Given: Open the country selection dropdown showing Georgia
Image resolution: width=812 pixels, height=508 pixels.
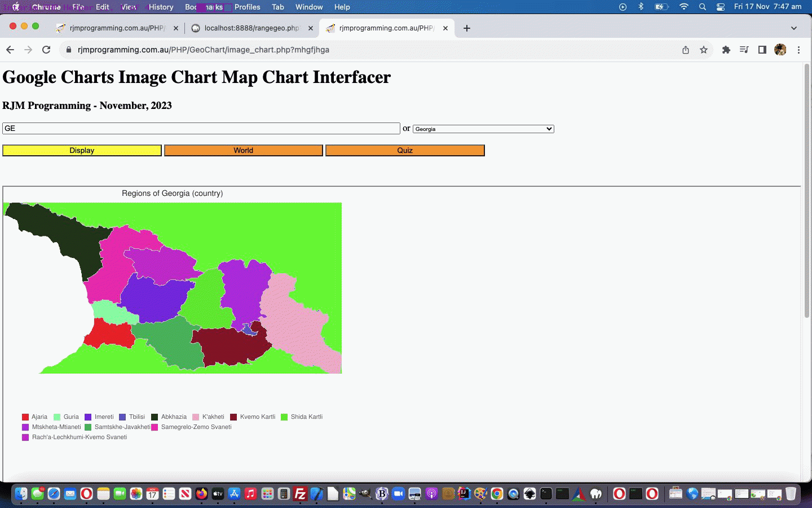Looking at the screenshot, I should click(x=483, y=129).
